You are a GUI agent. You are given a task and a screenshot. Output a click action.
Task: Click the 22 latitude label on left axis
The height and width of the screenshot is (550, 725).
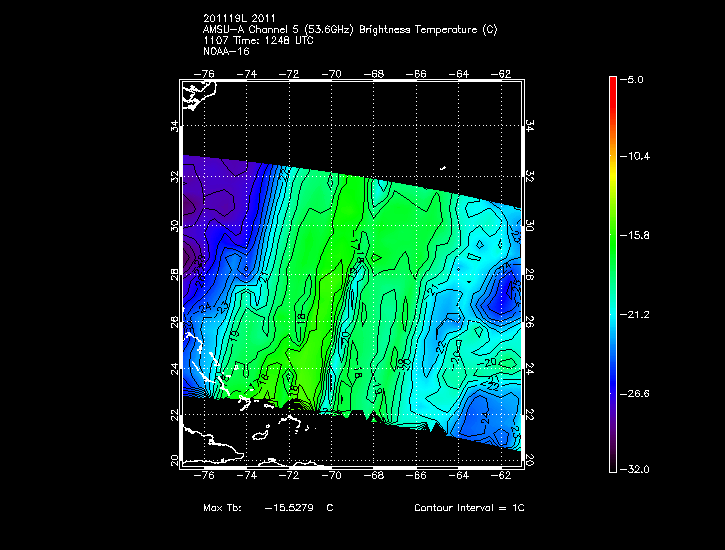click(x=175, y=416)
